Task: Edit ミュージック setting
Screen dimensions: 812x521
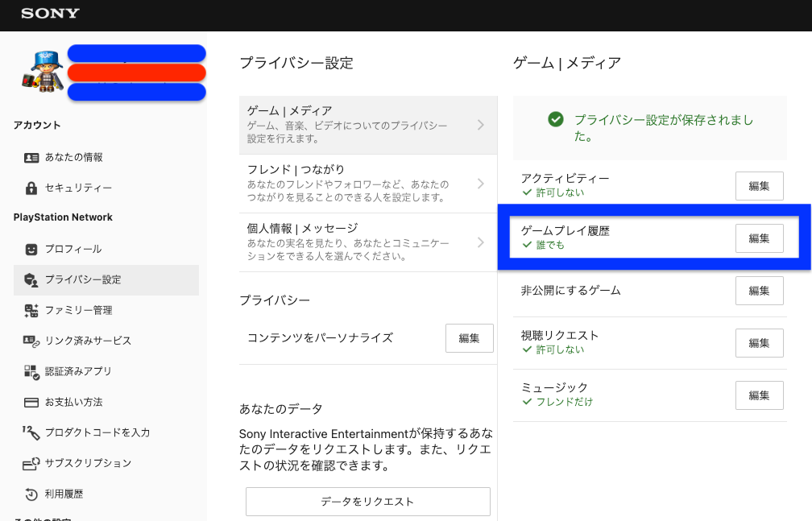Action: (759, 395)
